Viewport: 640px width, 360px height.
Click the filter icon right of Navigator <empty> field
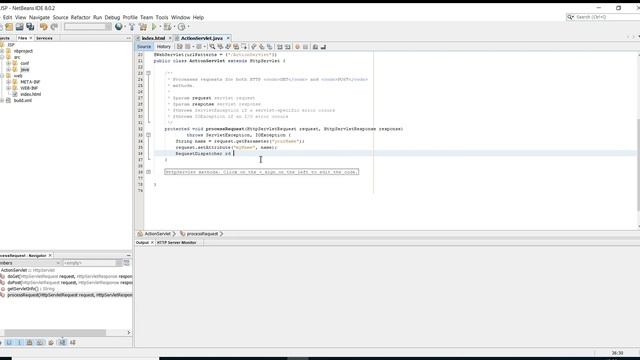click(127, 263)
